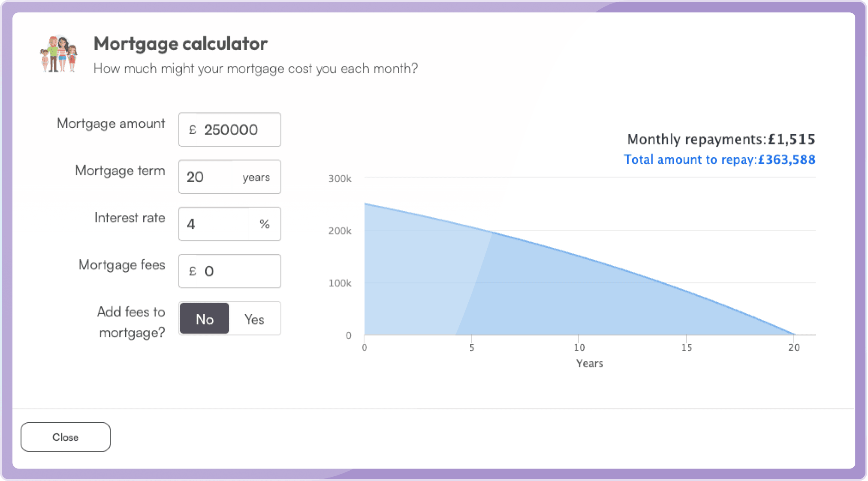Click the Total amount to repay text
The height and width of the screenshot is (481, 868).
click(x=719, y=159)
